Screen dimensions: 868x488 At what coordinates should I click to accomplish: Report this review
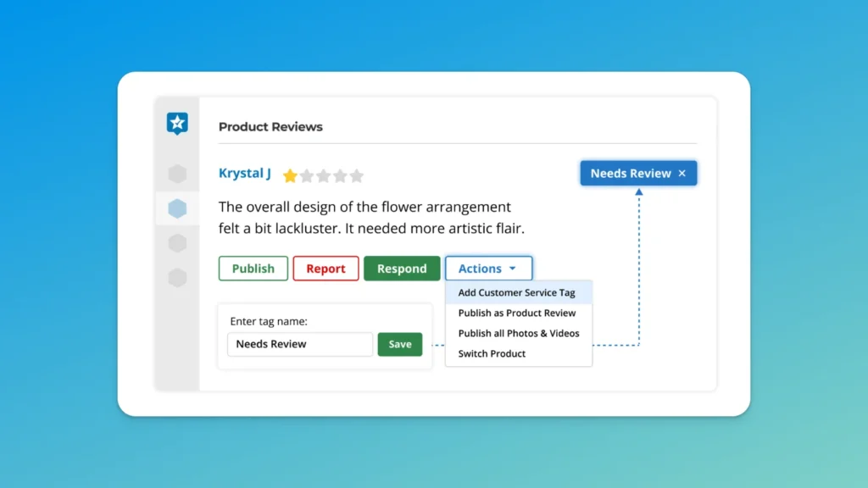pos(325,268)
